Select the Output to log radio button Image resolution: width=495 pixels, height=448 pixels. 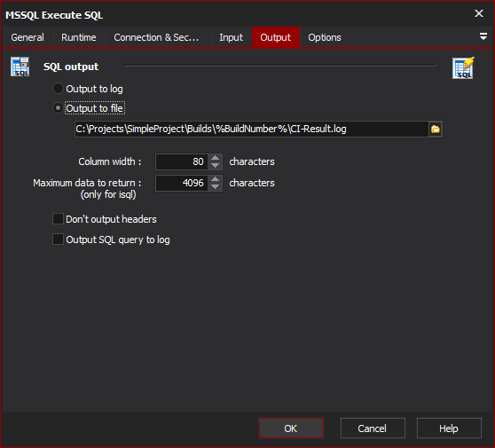58,89
